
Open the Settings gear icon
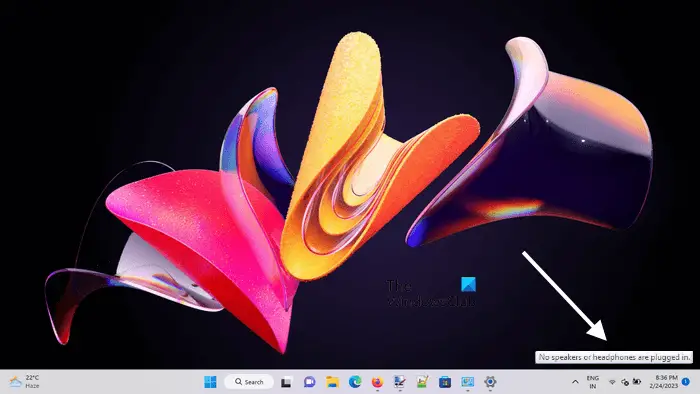click(x=490, y=382)
